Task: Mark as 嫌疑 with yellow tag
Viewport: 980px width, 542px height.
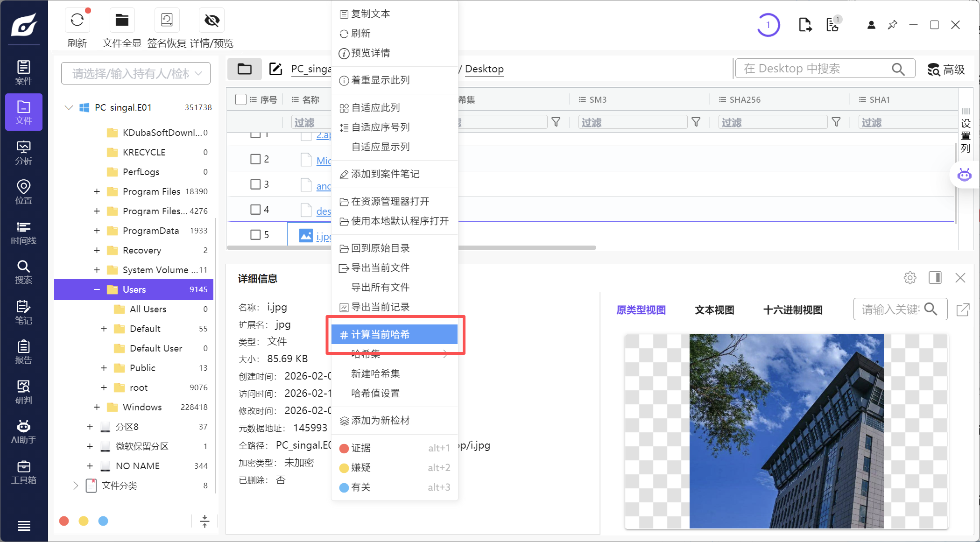Action: tap(395, 468)
